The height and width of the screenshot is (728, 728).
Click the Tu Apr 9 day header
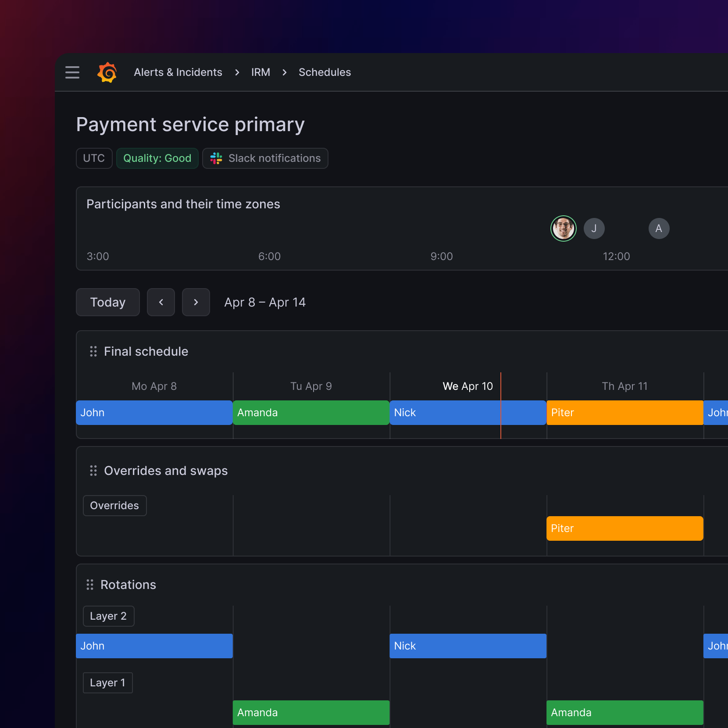pos(311,386)
